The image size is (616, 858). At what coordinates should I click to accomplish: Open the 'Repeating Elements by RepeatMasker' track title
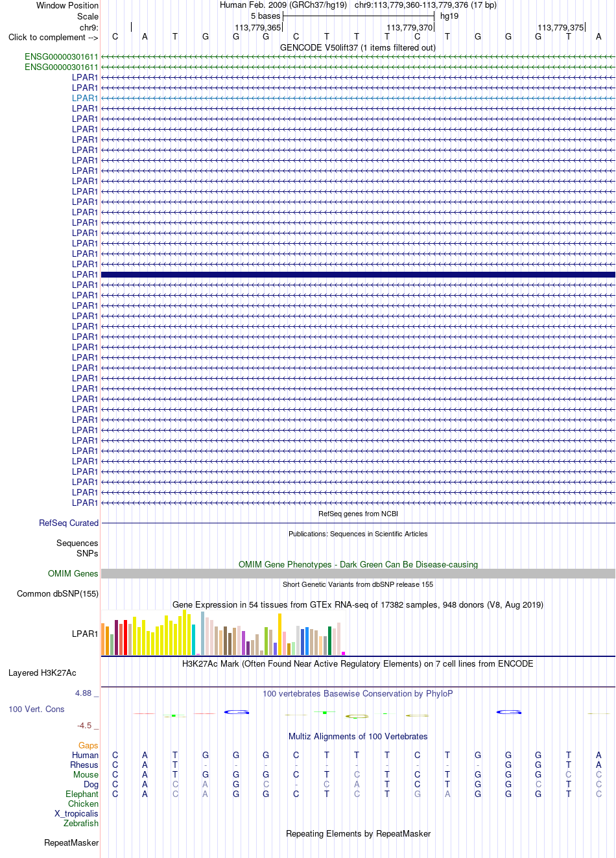click(358, 834)
